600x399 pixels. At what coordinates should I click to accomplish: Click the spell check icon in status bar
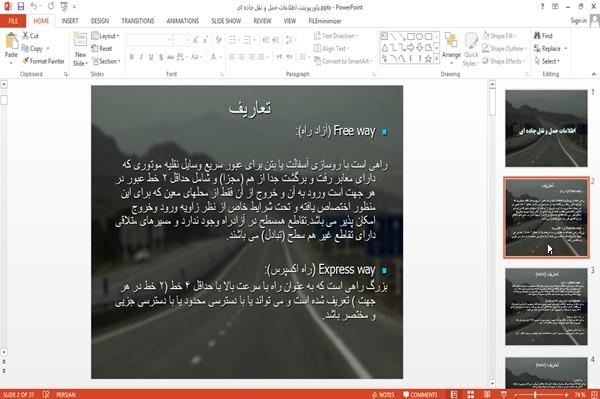pyautogui.click(x=46, y=395)
